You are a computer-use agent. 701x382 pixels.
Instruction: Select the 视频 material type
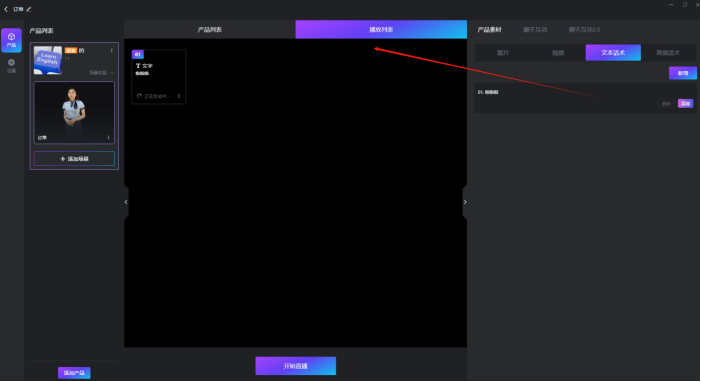558,53
